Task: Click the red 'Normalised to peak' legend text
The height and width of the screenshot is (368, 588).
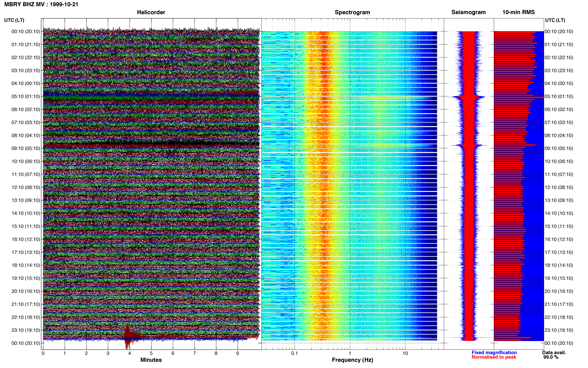Action: 494,357
